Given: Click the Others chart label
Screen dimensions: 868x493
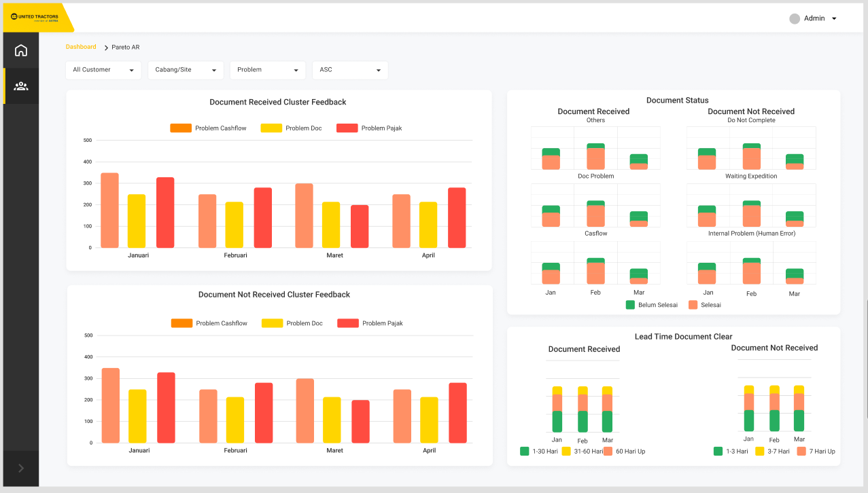Looking at the screenshot, I should (x=595, y=120).
